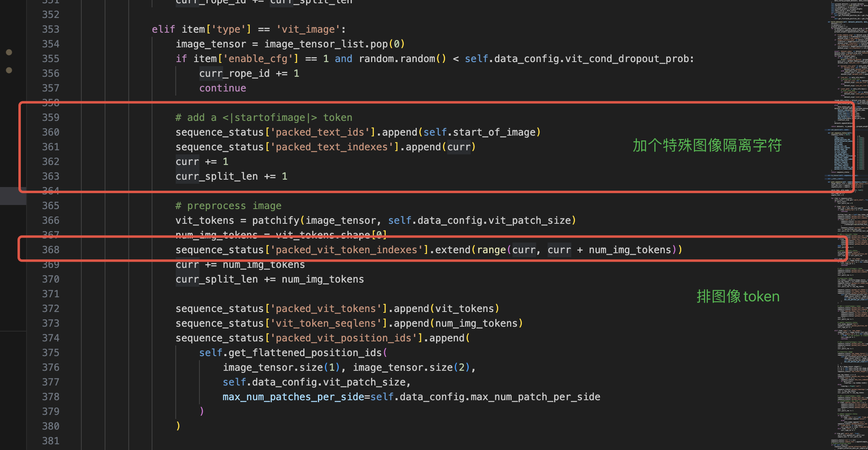Viewport: 868px width, 450px height.
Task: Click the upper modified-dot indicator in sidebar
Action: [9, 52]
